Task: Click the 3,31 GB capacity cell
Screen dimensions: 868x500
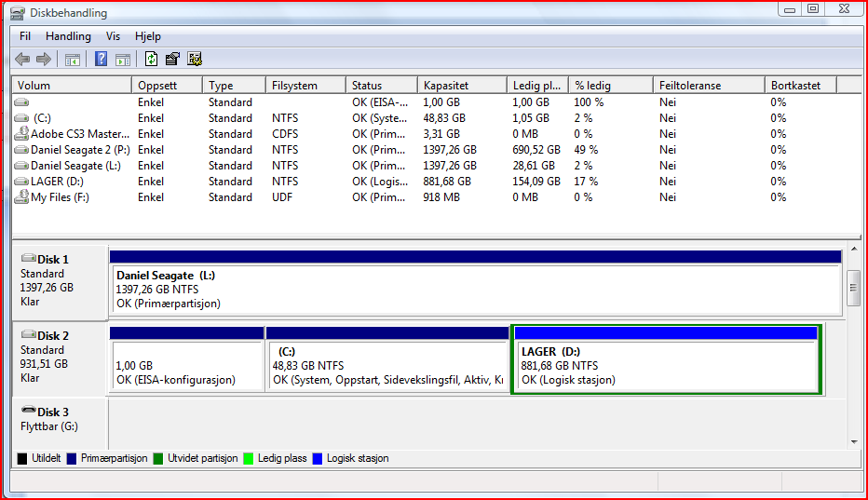Action: point(441,134)
